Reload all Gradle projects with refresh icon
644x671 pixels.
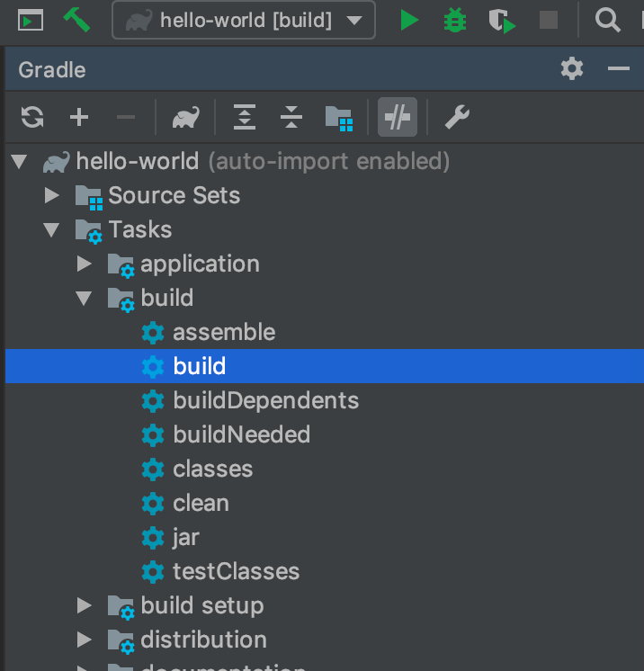32,117
